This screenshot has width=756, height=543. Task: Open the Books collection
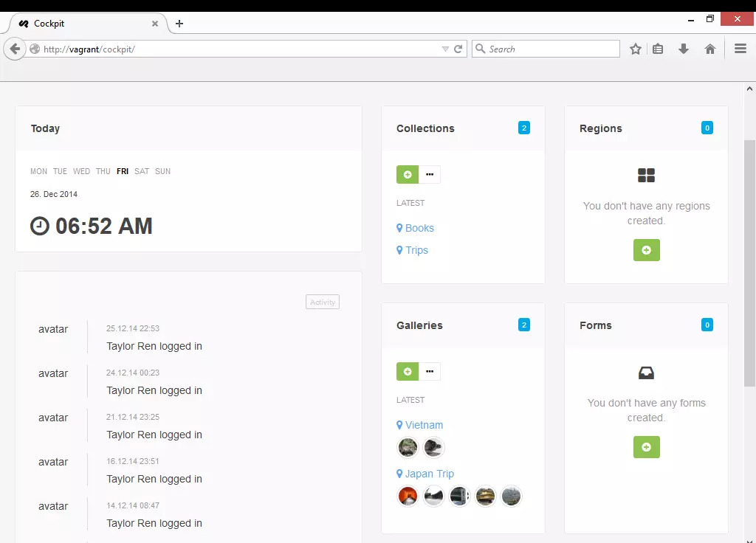419,228
